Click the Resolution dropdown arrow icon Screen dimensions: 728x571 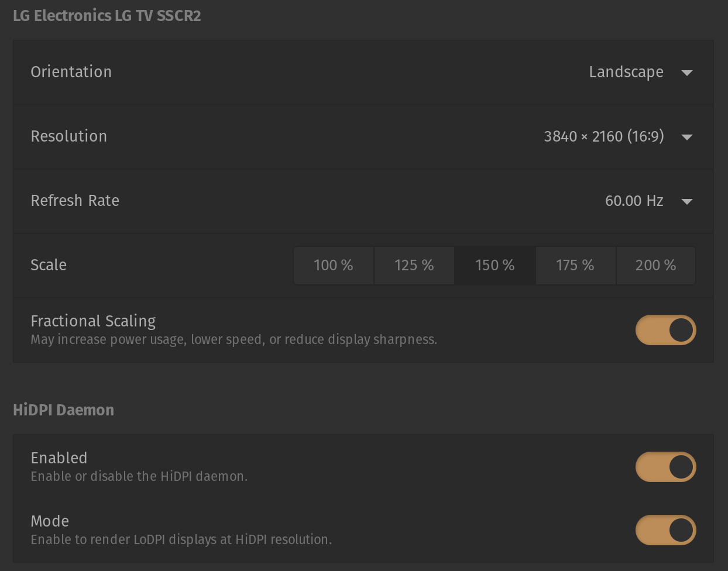[687, 137]
